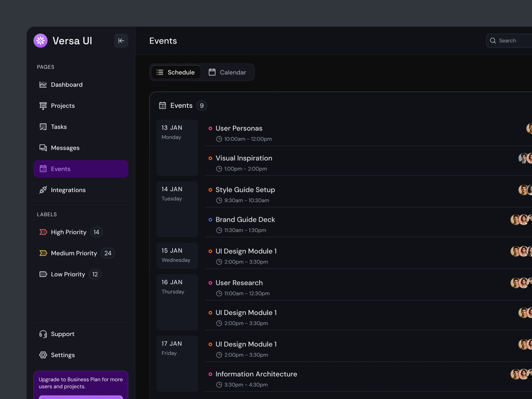Viewport: 532px width, 399px height.
Task: Expand the Events section header
Action: click(x=181, y=105)
